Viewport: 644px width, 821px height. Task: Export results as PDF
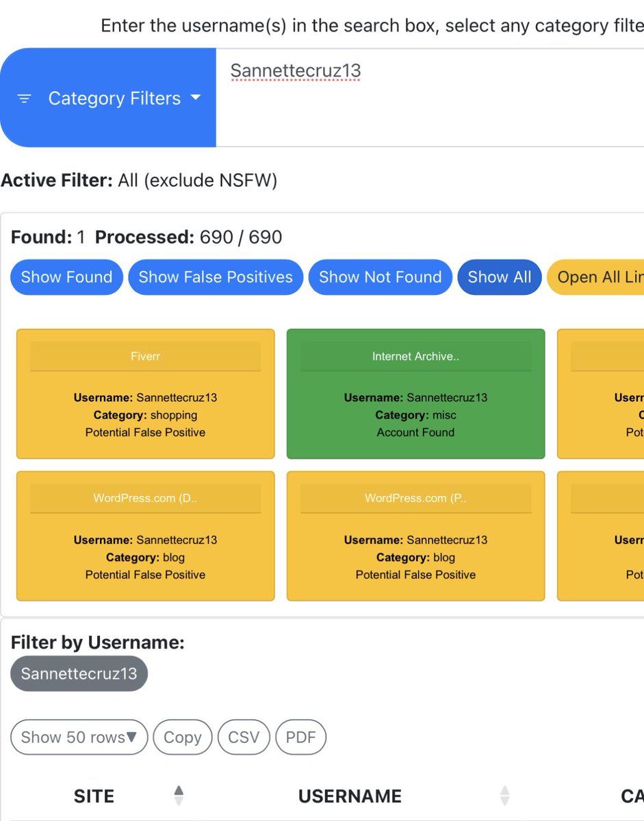pyautogui.click(x=300, y=737)
